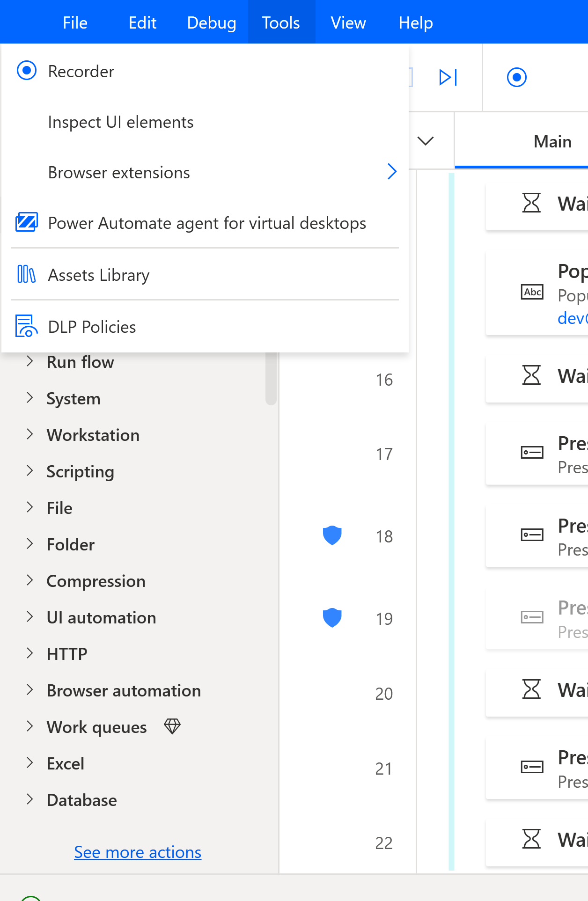Image resolution: width=588 pixels, height=901 pixels.
Task: Toggle the breakpoint shield on line 19
Action: (x=332, y=618)
